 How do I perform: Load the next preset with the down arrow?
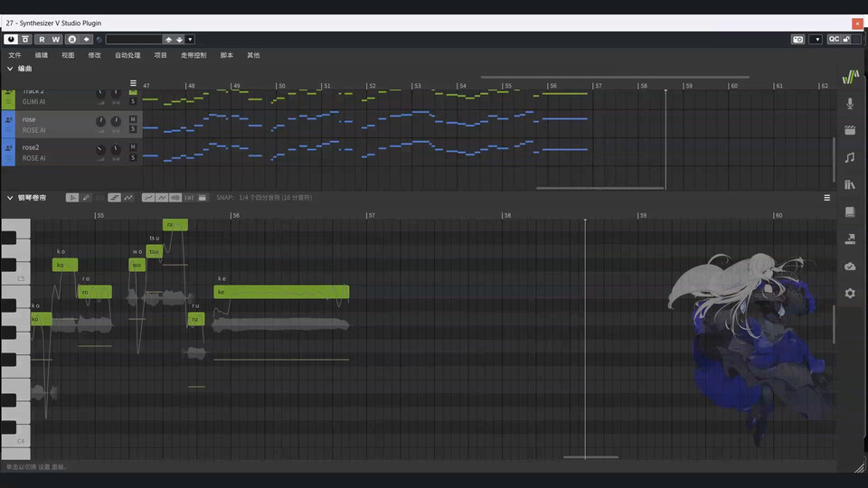(179, 39)
